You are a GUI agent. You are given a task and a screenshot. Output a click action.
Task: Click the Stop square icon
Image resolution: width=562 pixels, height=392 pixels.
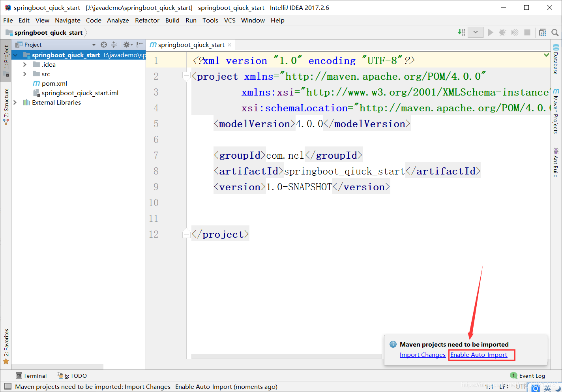[527, 32]
